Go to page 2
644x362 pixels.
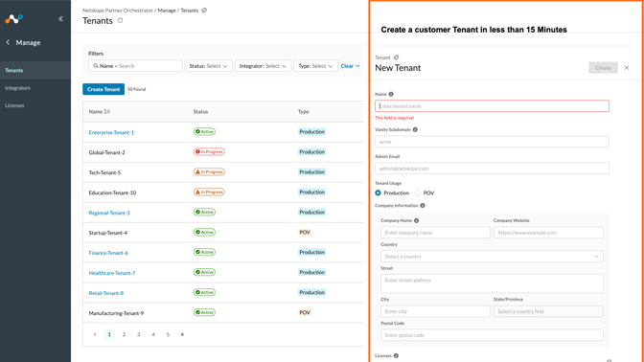pyautogui.click(x=124, y=334)
